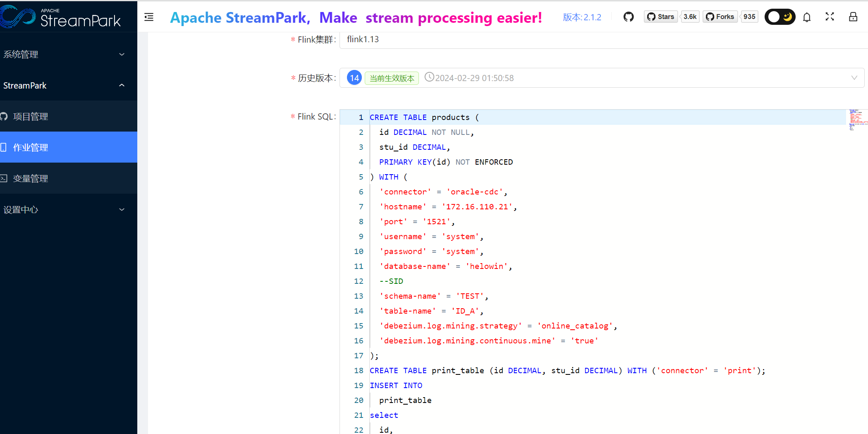
Task: Select 作业管理 in the sidebar
Action: point(69,147)
